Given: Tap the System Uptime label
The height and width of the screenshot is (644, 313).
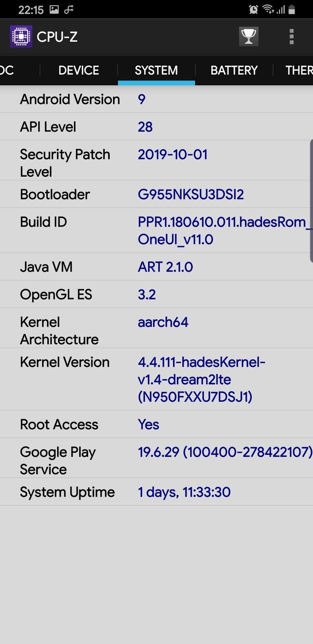Looking at the screenshot, I should point(67,492).
